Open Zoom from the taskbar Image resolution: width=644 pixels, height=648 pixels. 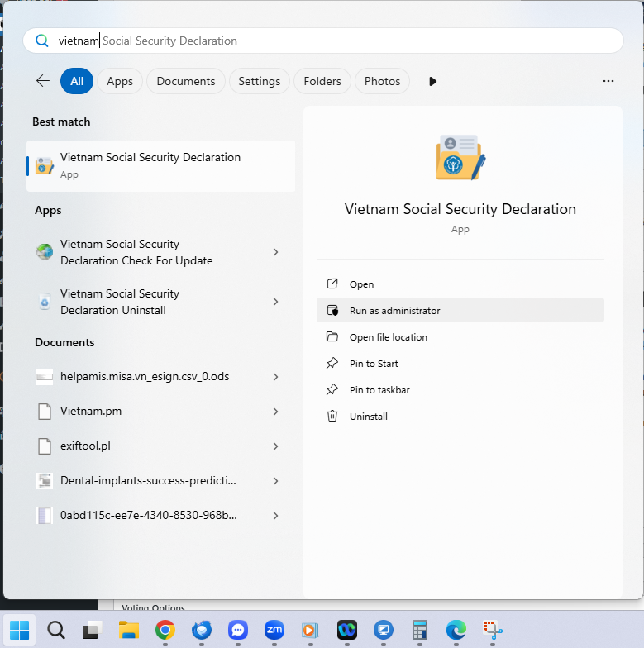click(274, 630)
